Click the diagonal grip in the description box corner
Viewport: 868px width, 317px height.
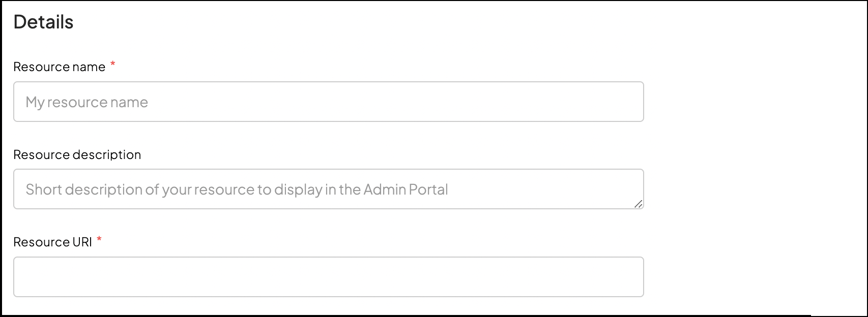click(638, 204)
